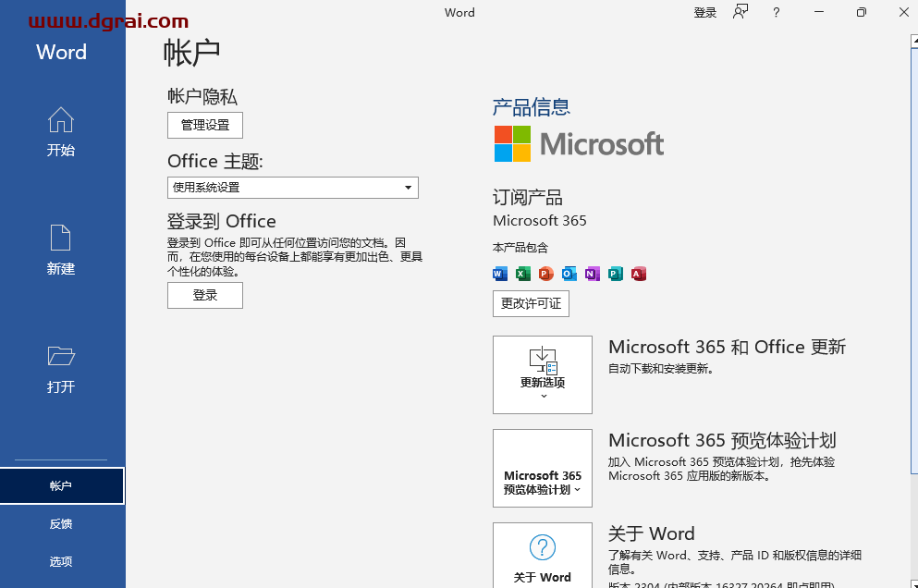Click the 产品信息 heading
This screenshot has width=918, height=588.
(x=531, y=106)
